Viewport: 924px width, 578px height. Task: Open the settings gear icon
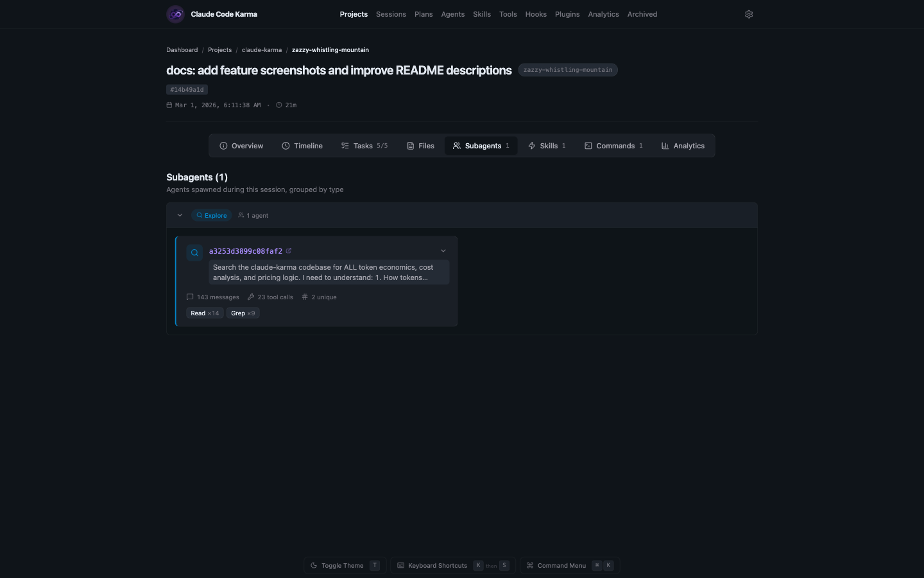click(749, 14)
